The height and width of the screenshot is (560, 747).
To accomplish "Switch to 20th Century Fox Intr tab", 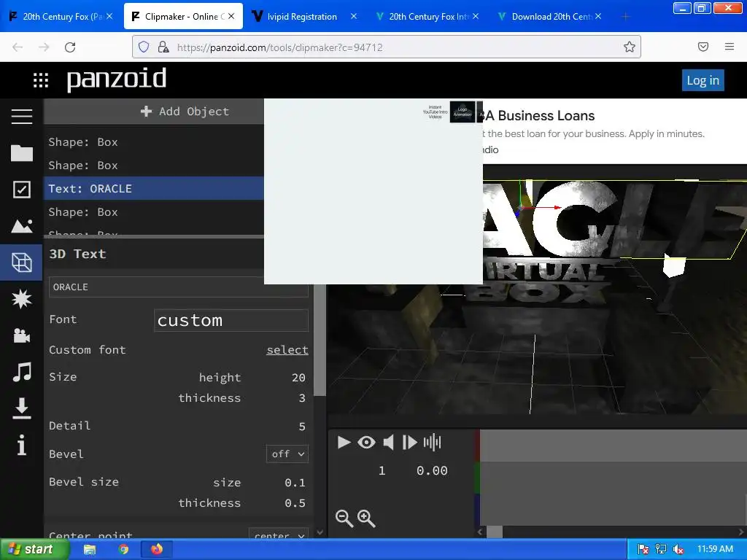I will coord(426,16).
